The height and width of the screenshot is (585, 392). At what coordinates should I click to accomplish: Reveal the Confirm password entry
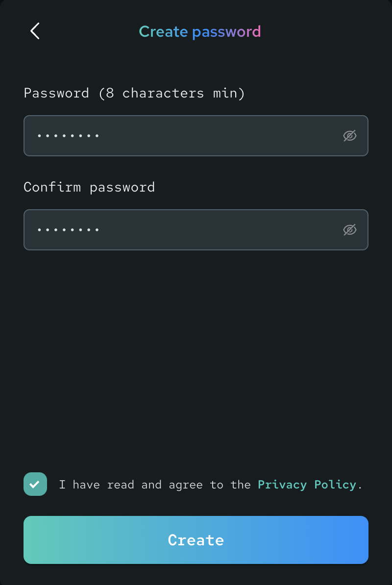[349, 230]
